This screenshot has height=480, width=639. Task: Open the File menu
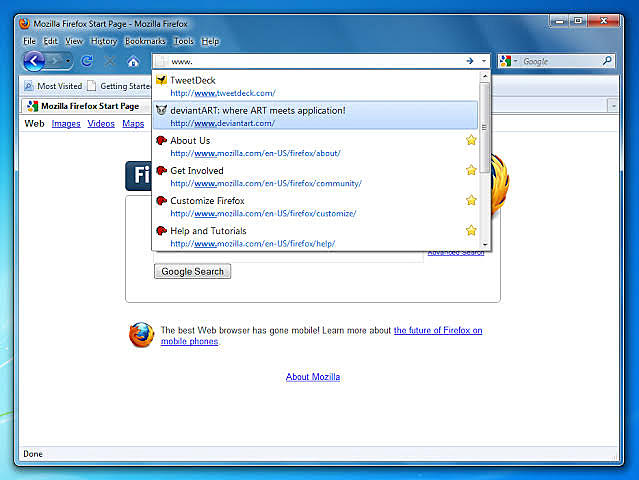click(x=29, y=41)
